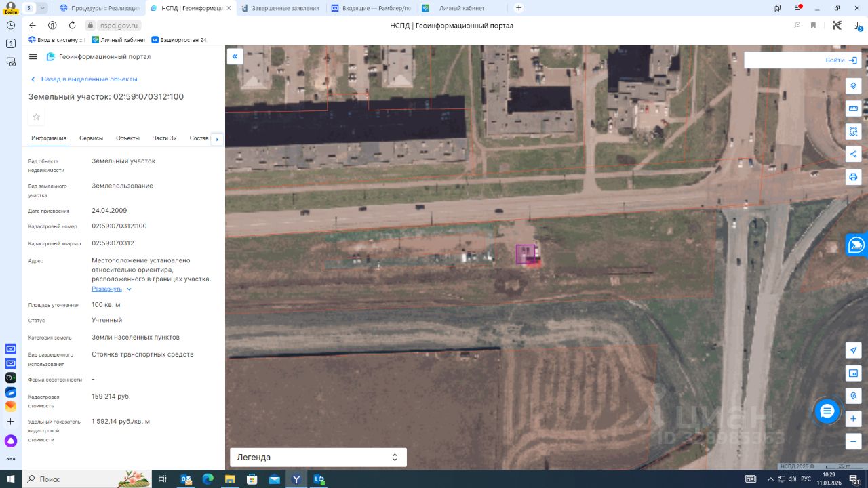
Task: Open a new browser tab
Action: [519, 8]
